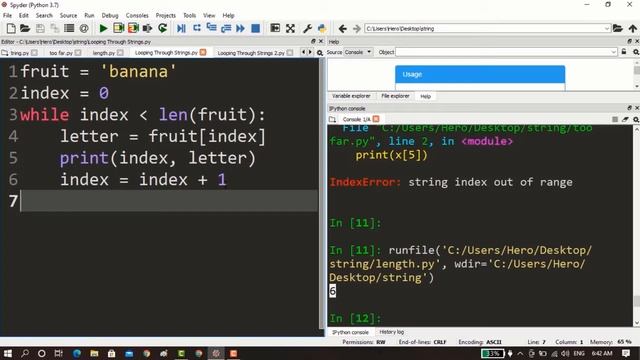Image resolution: width=640 pixels, height=360 pixels.
Task: Open the Projects menu
Action: click(165, 15)
